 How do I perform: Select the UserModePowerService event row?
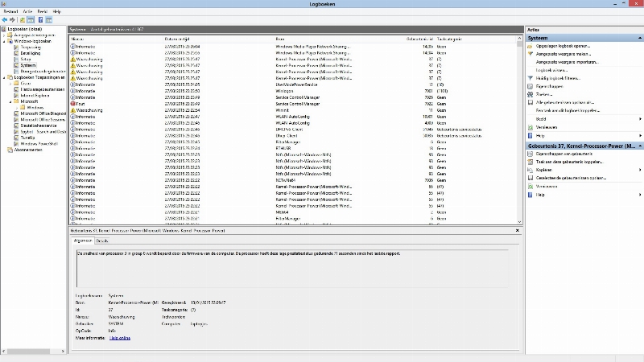pyautogui.click(x=294, y=84)
